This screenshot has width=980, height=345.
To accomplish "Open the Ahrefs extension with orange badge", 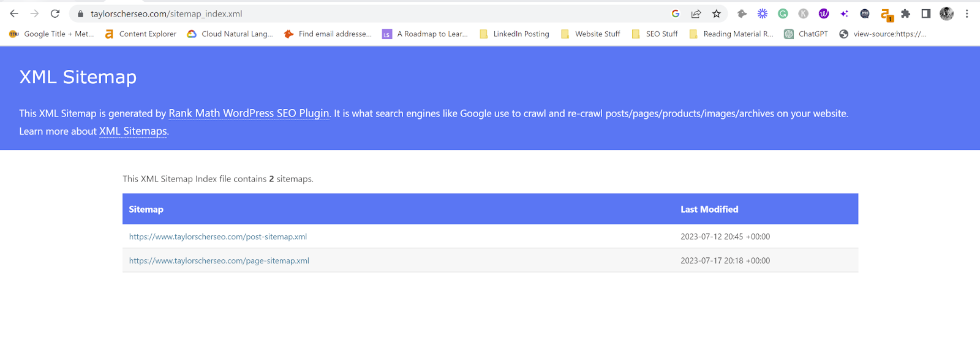I will [886, 14].
